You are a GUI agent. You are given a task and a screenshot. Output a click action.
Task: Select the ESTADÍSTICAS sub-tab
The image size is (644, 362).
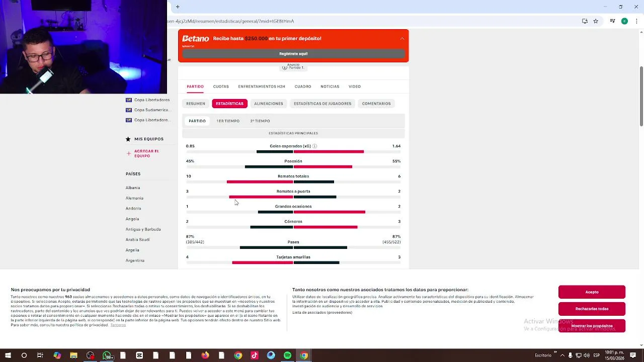(x=229, y=104)
